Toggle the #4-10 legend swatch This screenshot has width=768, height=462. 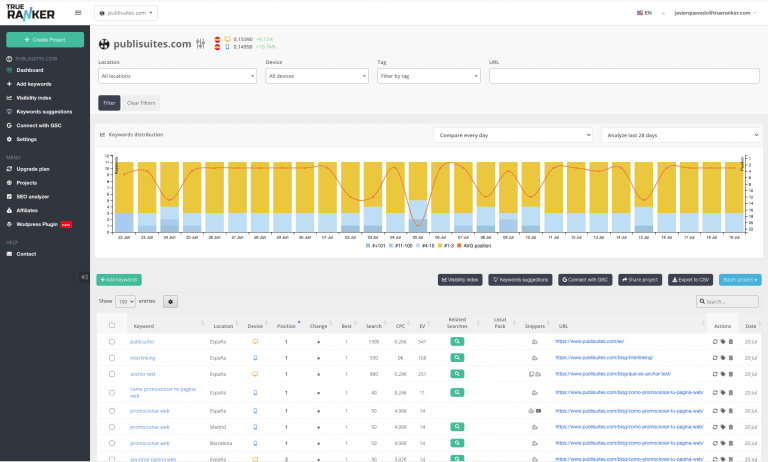(418, 246)
